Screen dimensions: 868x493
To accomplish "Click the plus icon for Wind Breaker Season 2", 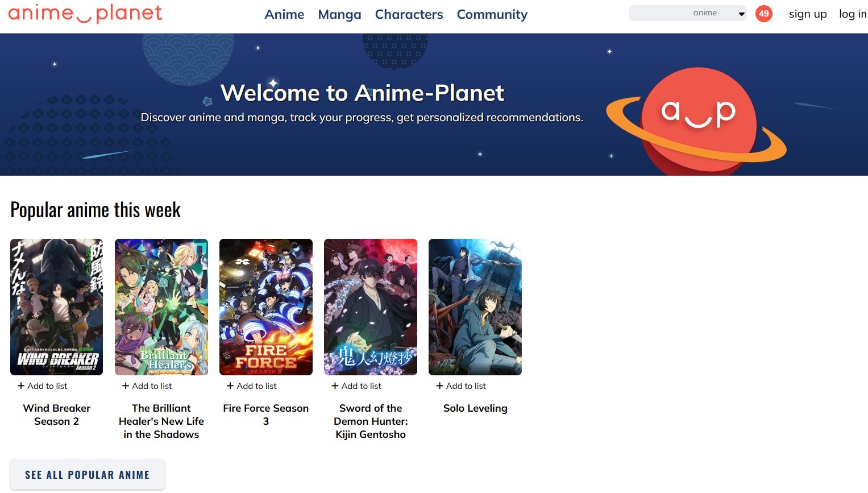I will (x=21, y=386).
